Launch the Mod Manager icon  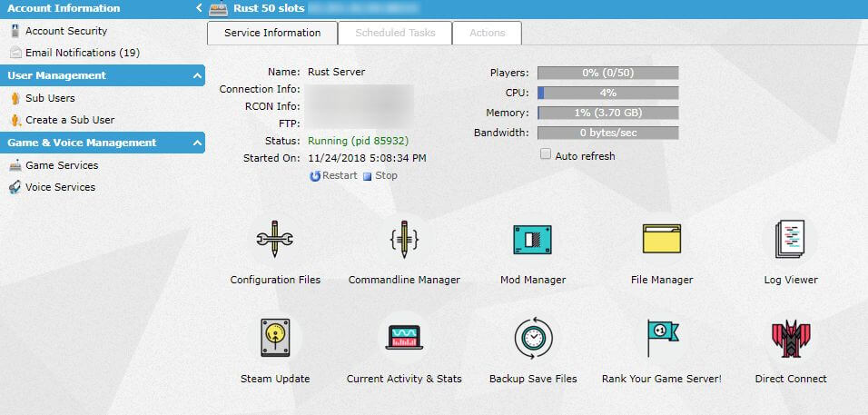pyautogui.click(x=532, y=240)
